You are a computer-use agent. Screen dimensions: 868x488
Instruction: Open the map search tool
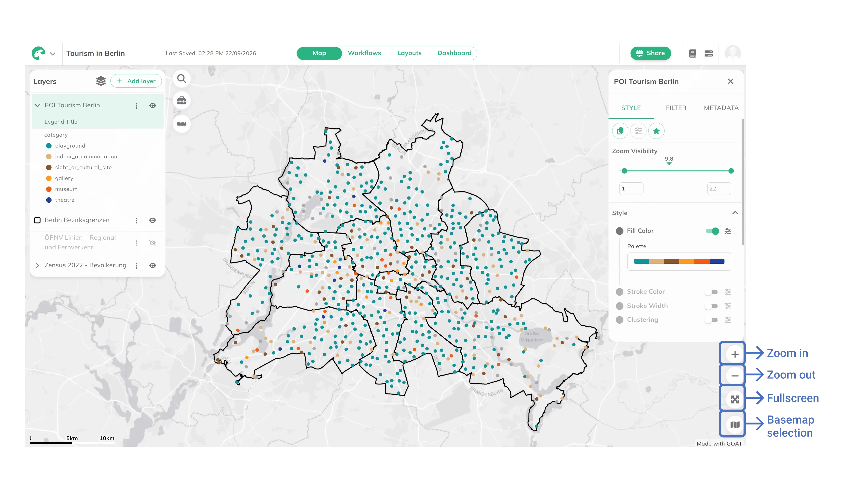[x=182, y=79]
